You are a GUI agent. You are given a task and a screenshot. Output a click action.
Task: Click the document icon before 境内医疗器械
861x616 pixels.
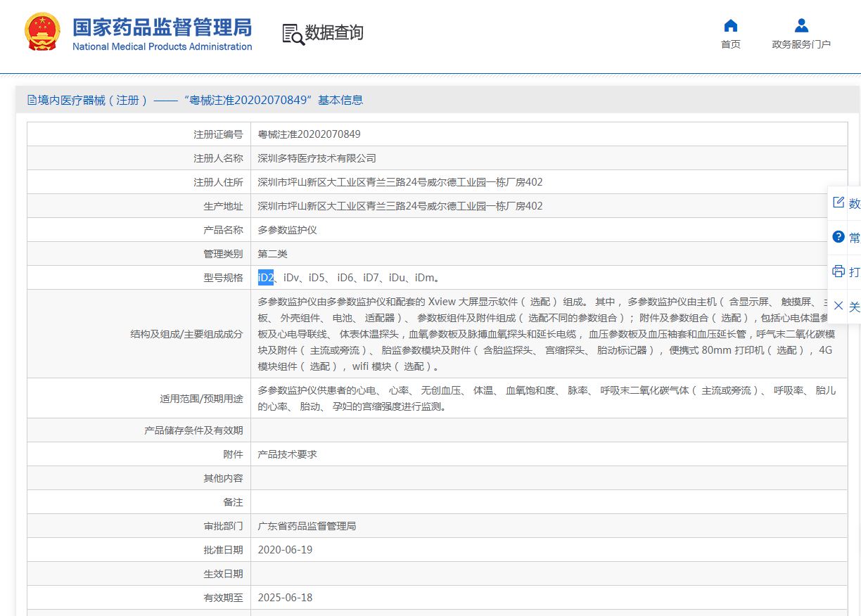click(x=32, y=100)
